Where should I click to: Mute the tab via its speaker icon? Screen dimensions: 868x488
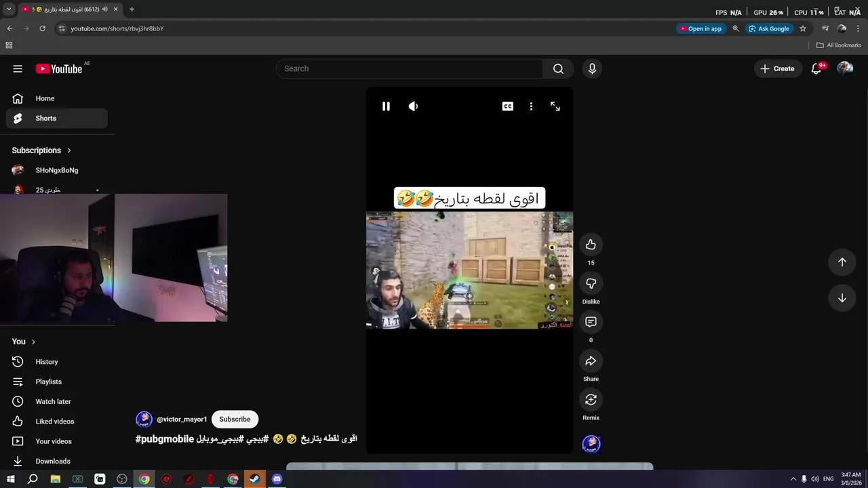point(105,9)
